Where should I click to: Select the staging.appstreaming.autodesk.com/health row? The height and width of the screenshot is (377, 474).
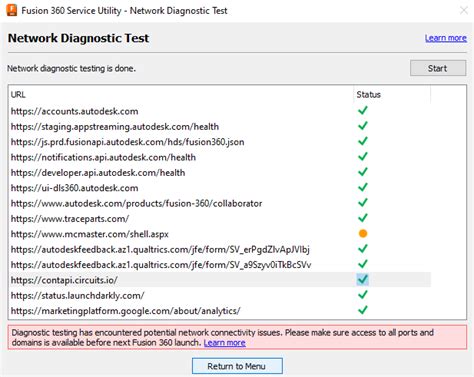click(220, 127)
